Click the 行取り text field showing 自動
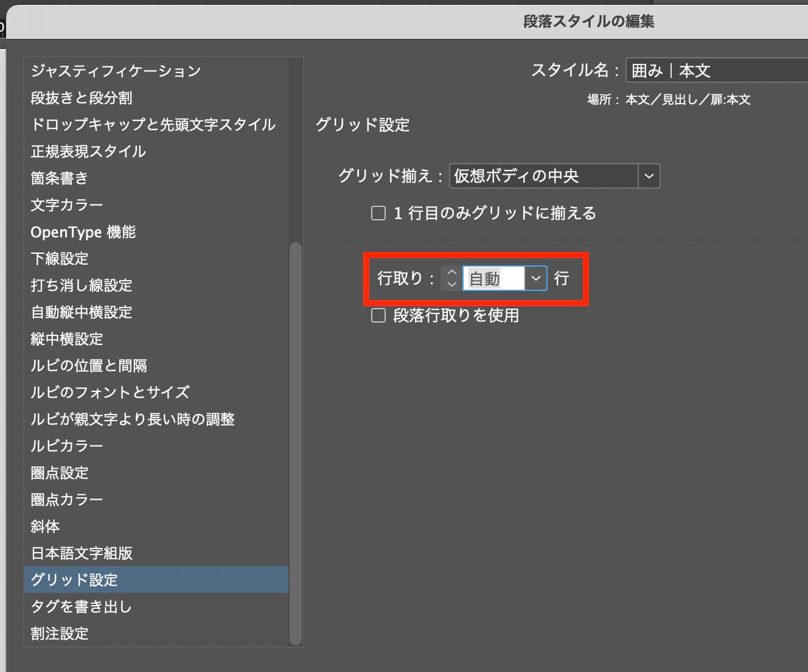The height and width of the screenshot is (672, 808). (493, 279)
